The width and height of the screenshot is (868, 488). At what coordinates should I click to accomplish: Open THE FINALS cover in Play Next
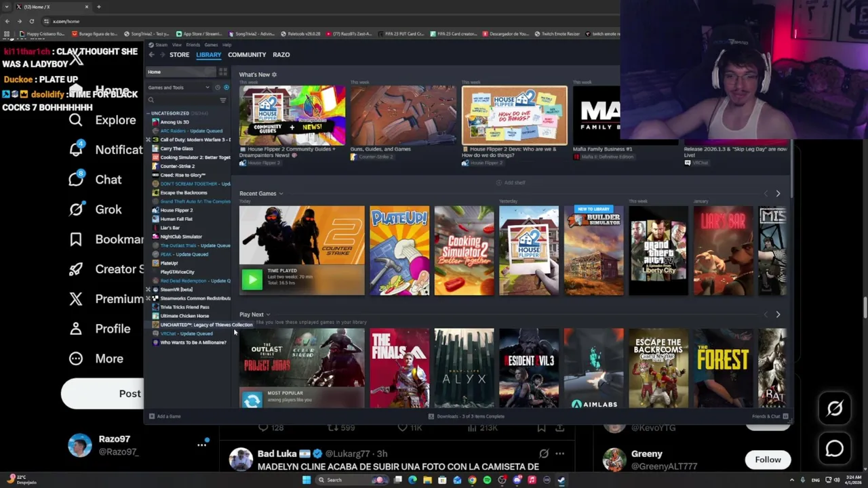399,369
